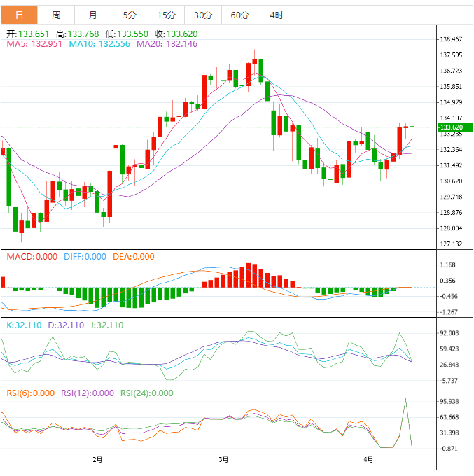Click the MA5: 132.951 legend label
This screenshot has height=476, width=474.
coord(34,44)
